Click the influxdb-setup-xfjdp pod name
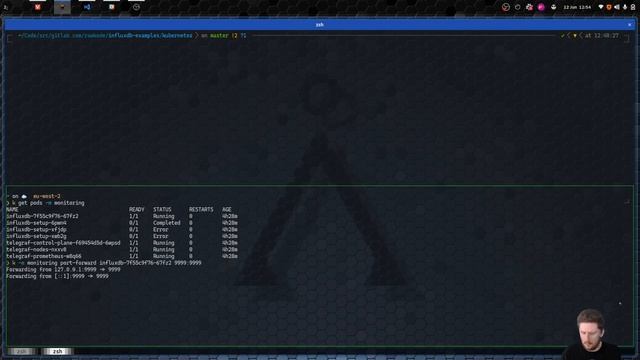The image size is (640, 360). pyautogui.click(x=36, y=229)
